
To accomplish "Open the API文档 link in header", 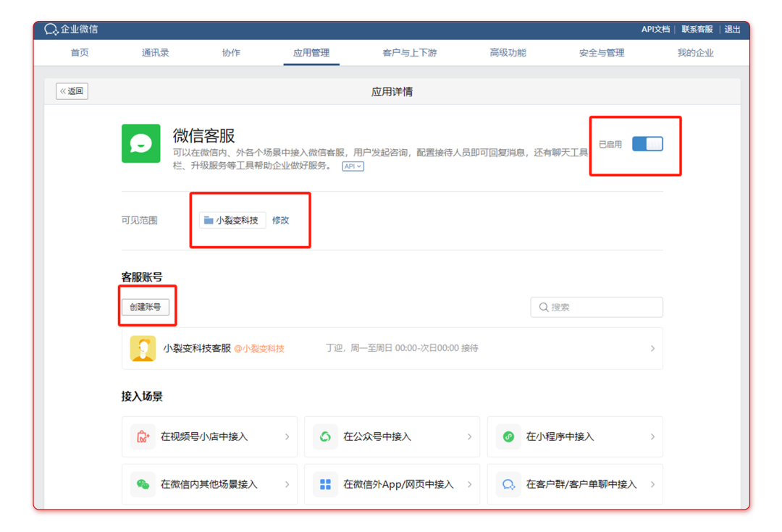I will click(655, 30).
